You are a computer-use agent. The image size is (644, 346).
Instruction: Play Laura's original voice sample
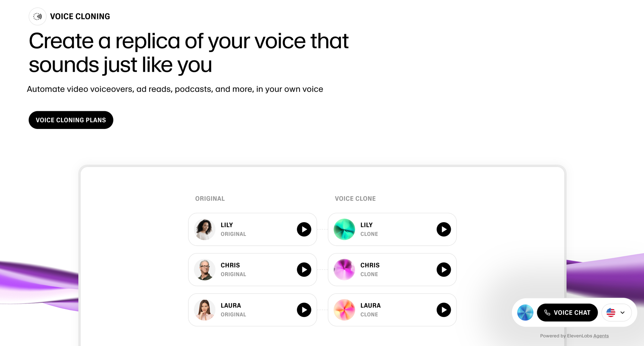303,310
